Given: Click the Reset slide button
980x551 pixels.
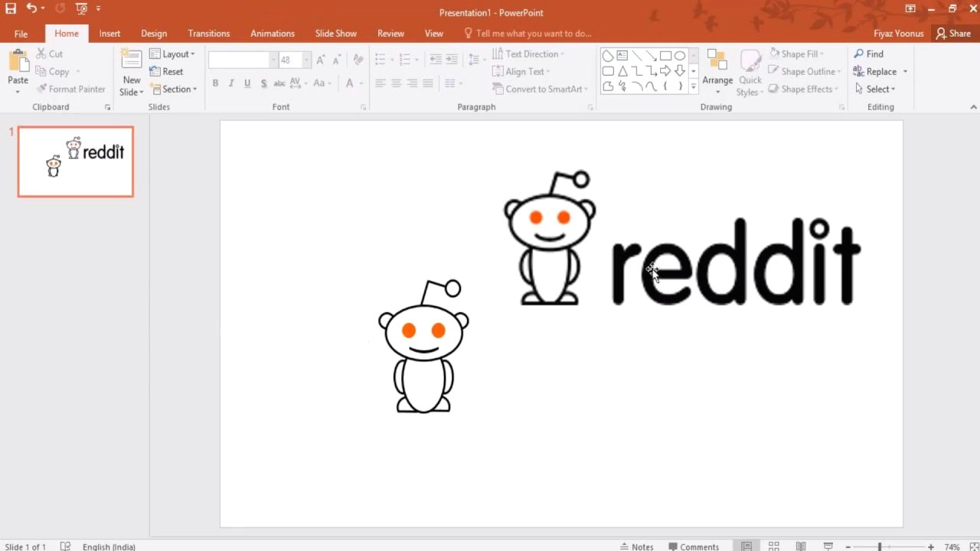Looking at the screenshot, I should tap(166, 71).
